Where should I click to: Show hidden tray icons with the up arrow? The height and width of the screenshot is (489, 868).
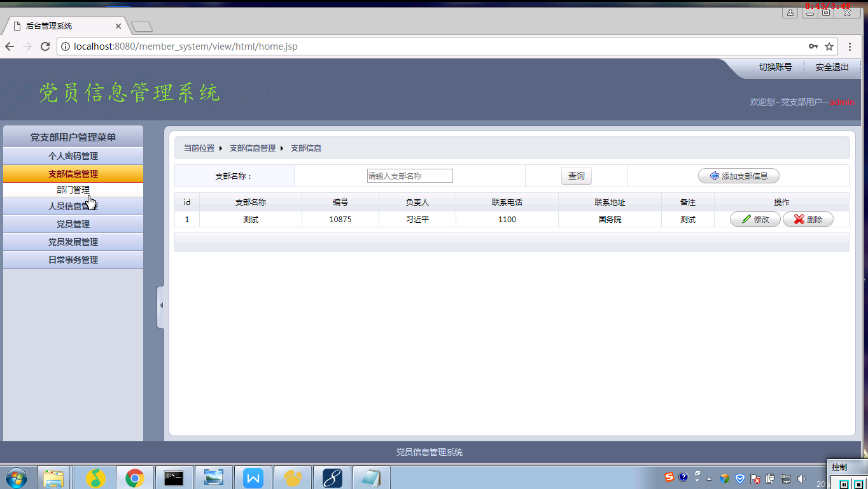710,479
